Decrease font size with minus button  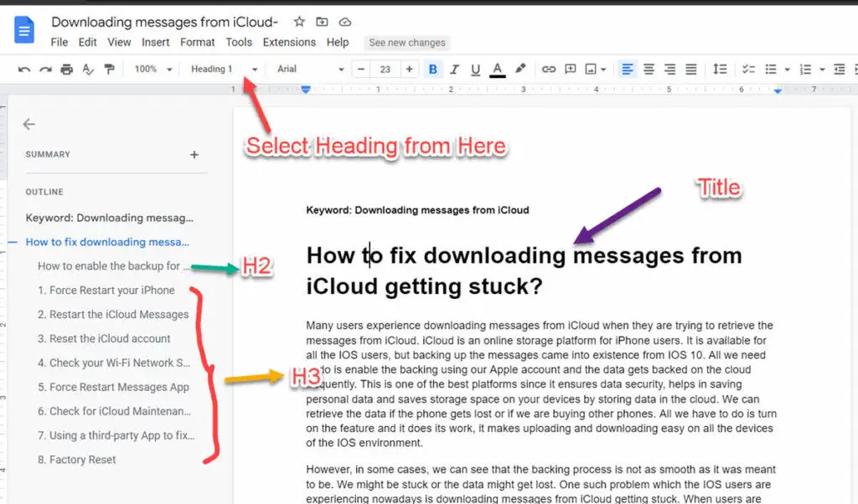[360, 69]
